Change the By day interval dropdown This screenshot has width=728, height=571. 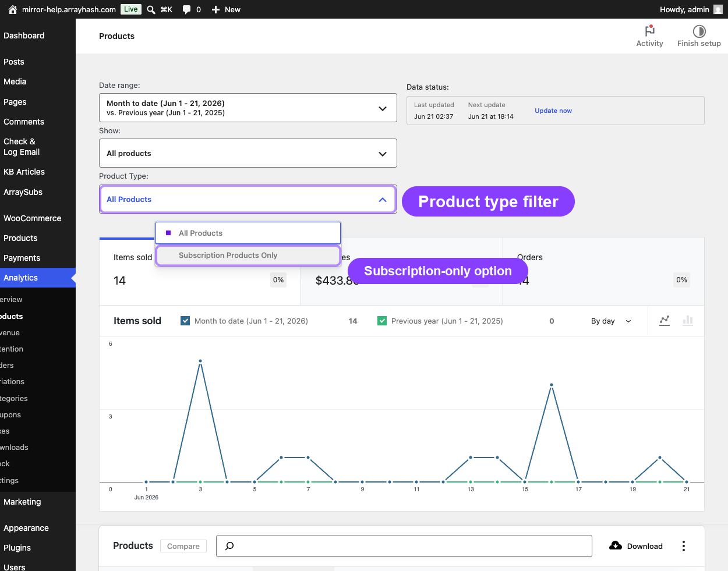tap(611, 321)
